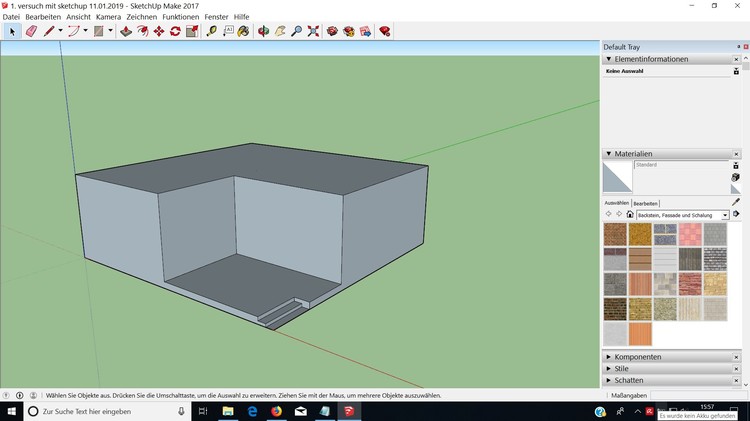Open the Arc tool dropdown arrow
This screenshot has width=750, height=421.
point(86,31)
